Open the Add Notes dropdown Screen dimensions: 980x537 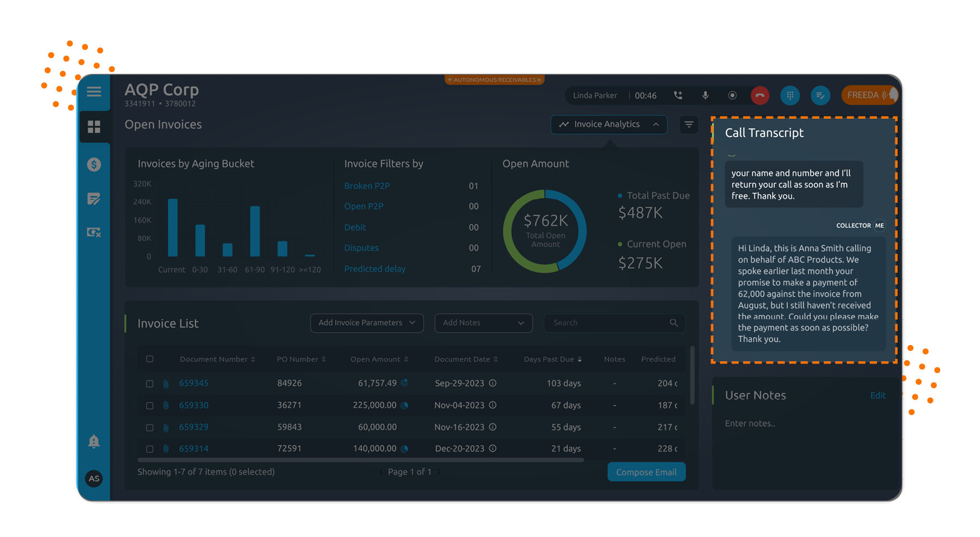pos(483,323)
